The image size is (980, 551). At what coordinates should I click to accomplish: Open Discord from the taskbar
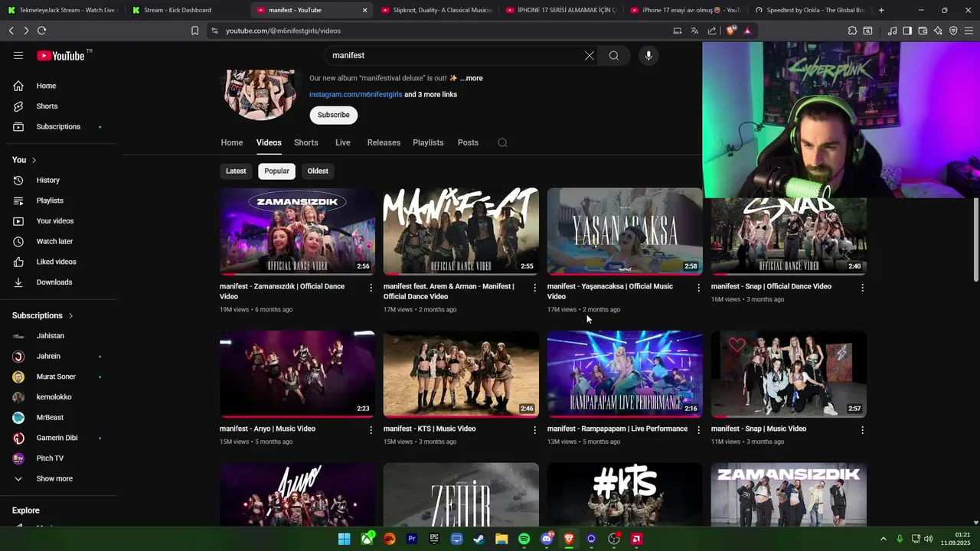(x=547, y=539)
